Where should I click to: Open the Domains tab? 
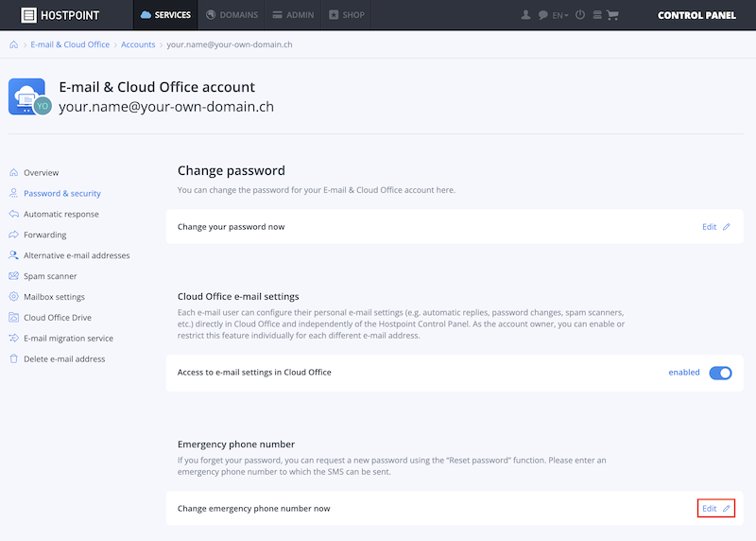click(x=232, y=15)
